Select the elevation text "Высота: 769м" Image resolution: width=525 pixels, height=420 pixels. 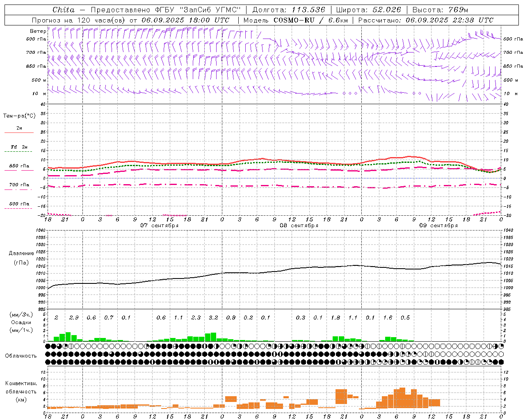[440, 10]
